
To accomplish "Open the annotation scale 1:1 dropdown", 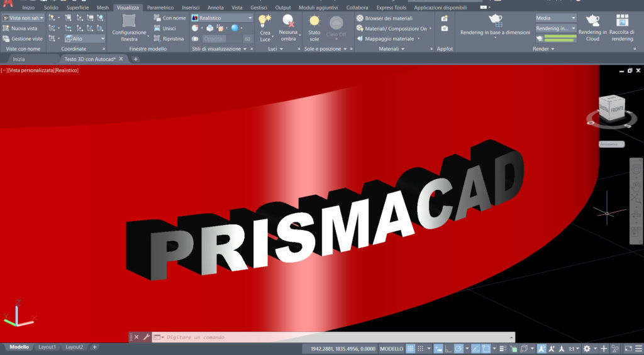I will coord(573,349).
